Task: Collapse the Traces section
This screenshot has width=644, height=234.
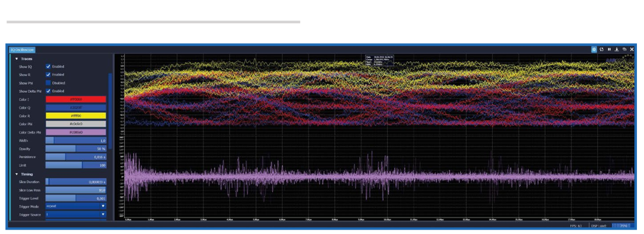Action: [x=16, y=58]
